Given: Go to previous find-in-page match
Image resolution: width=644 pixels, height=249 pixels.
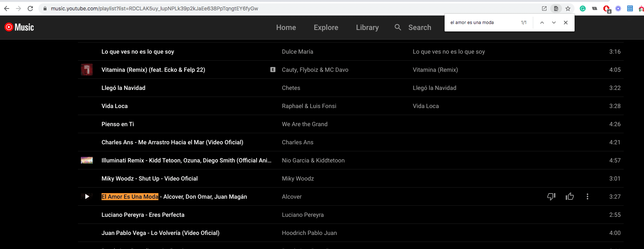Looking at the screenshot, I should (542, 23).
